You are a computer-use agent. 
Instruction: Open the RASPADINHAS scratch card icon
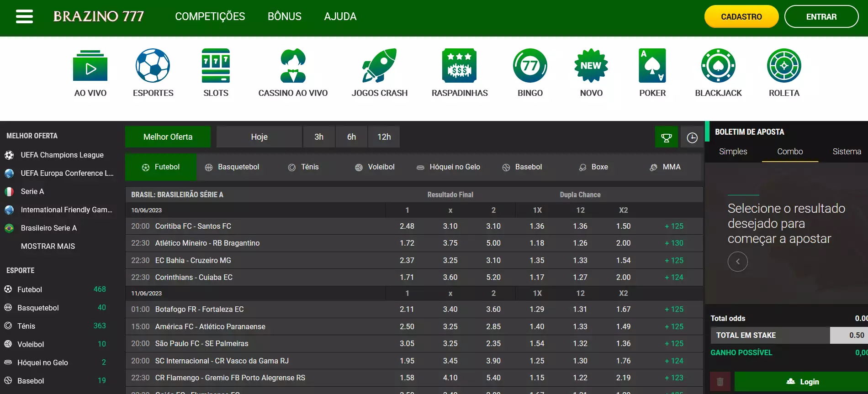pos(459,66)
